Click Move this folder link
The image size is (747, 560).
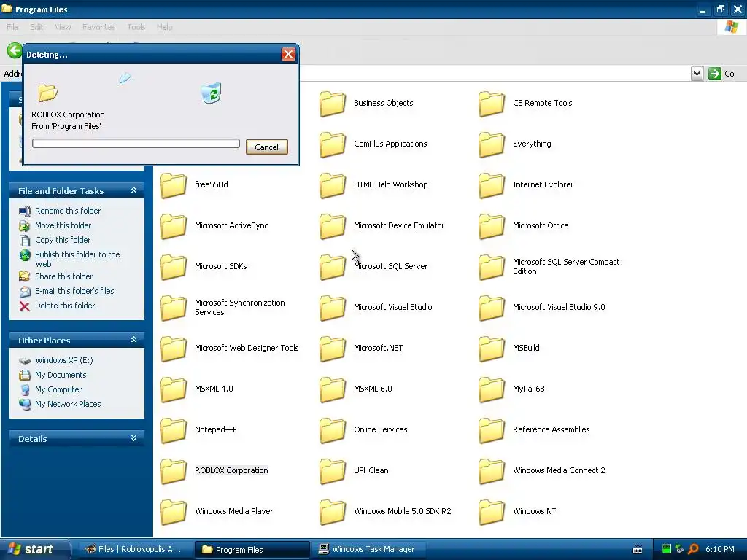[63, 225]
